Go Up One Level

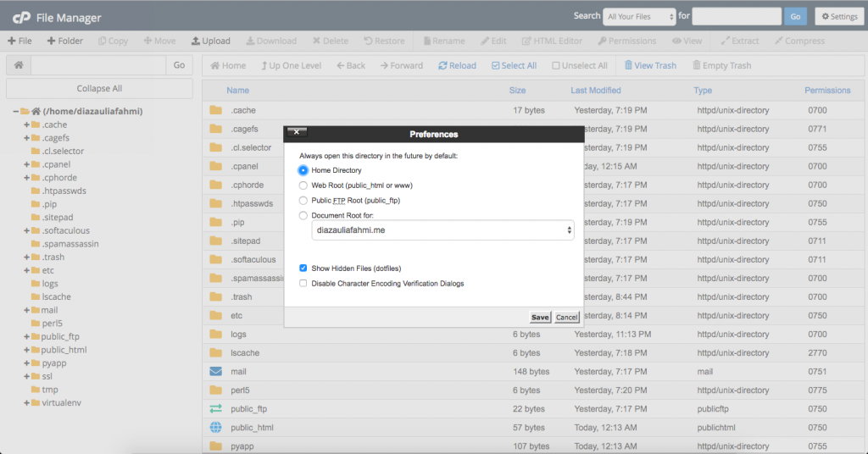click(291, 65)
